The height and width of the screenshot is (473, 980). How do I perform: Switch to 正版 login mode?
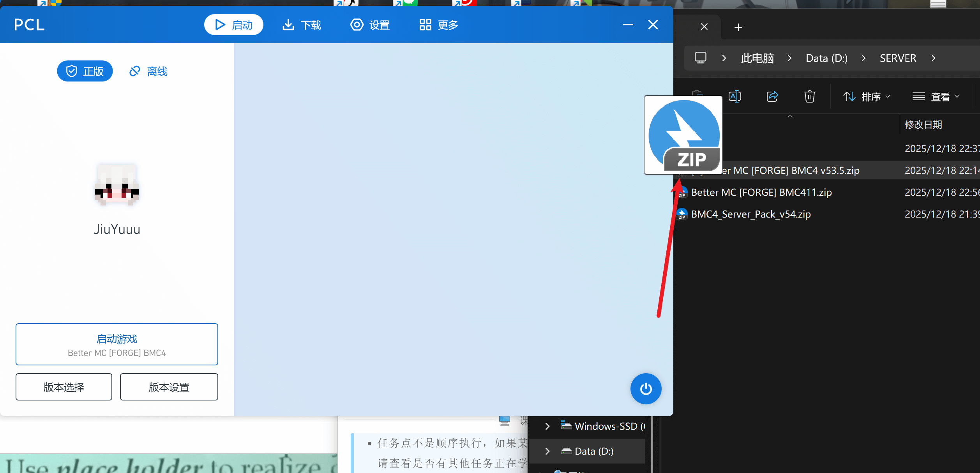click(85, 71)
